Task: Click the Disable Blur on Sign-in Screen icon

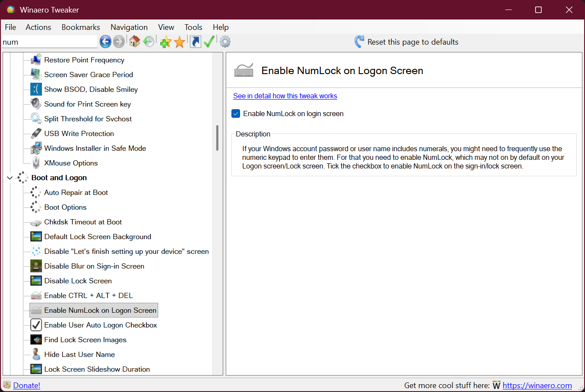Action: pos(36,266)
